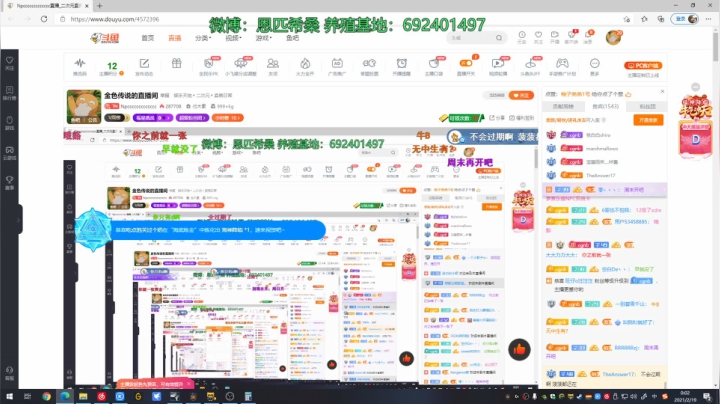Click the share link above the video

pyautogui.click(x=497, y=118)
